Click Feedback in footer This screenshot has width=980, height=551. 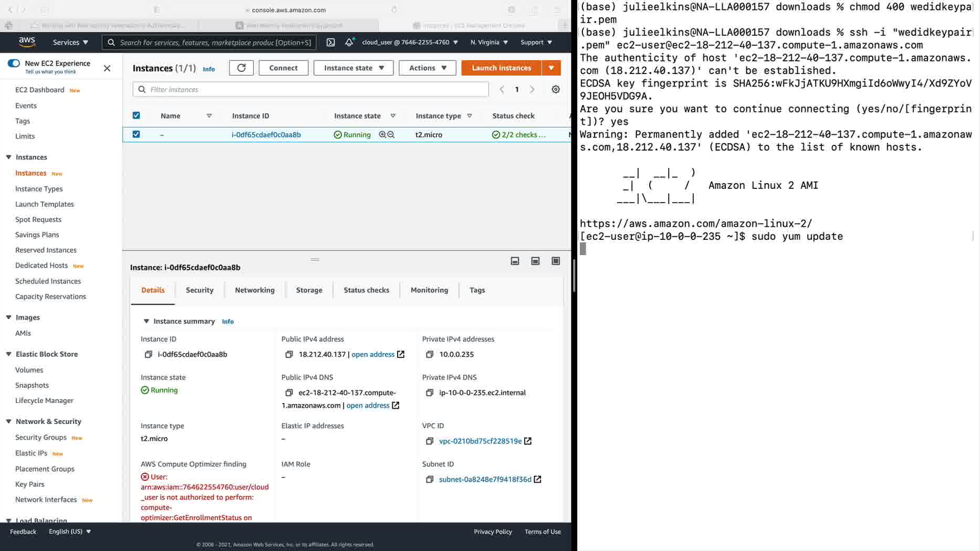(23, 532)
